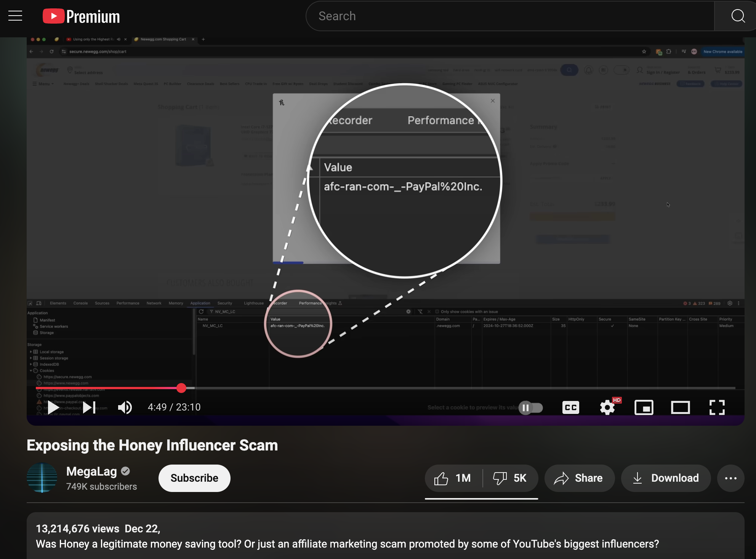Click the 'Dec 22,' upload date
The height and width of the screenshot is (559, 756).
tap(143, 529)
